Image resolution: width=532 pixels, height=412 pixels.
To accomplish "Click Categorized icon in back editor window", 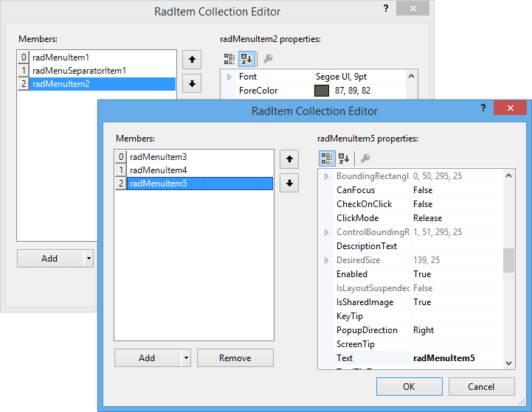I will click(229, 59).
